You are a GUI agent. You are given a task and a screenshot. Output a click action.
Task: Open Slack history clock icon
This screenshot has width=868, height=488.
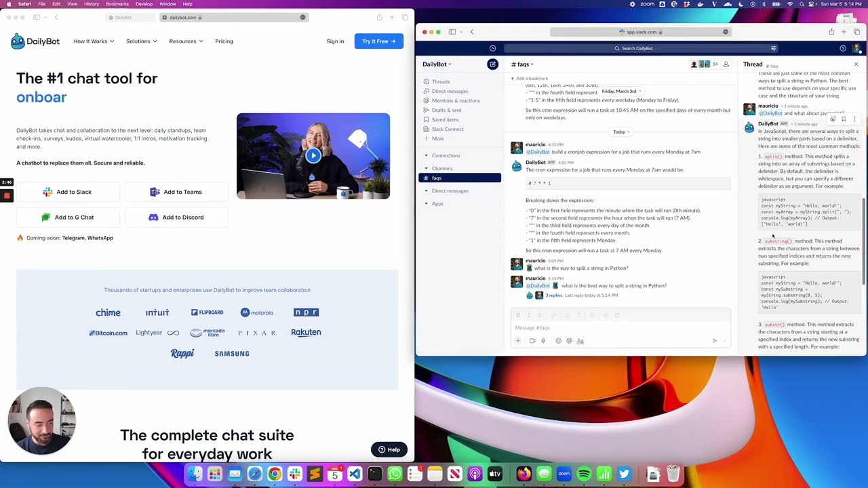(492, 48)
